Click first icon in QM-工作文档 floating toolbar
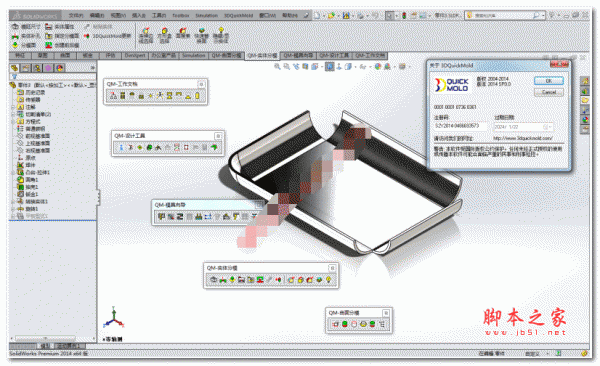 pyautogui.click(x=113, y=96)
